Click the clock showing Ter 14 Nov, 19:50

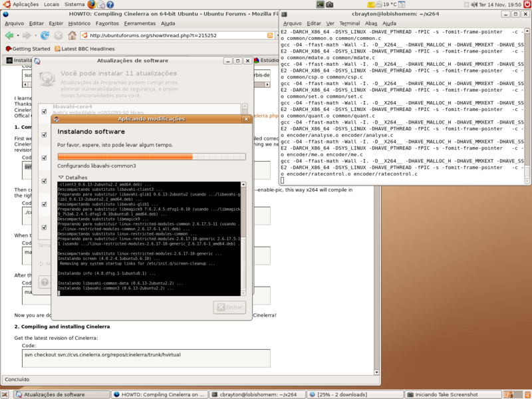click(x=500, y=5)
